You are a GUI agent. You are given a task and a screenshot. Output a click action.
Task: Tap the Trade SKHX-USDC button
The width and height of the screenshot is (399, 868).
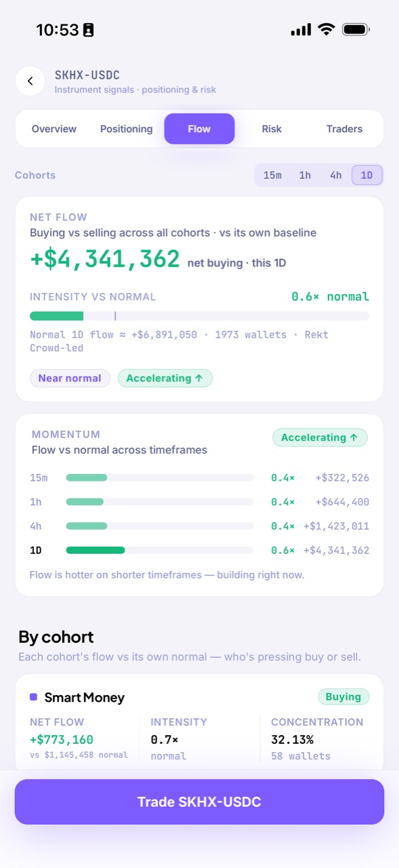click(x=199, y=802)
